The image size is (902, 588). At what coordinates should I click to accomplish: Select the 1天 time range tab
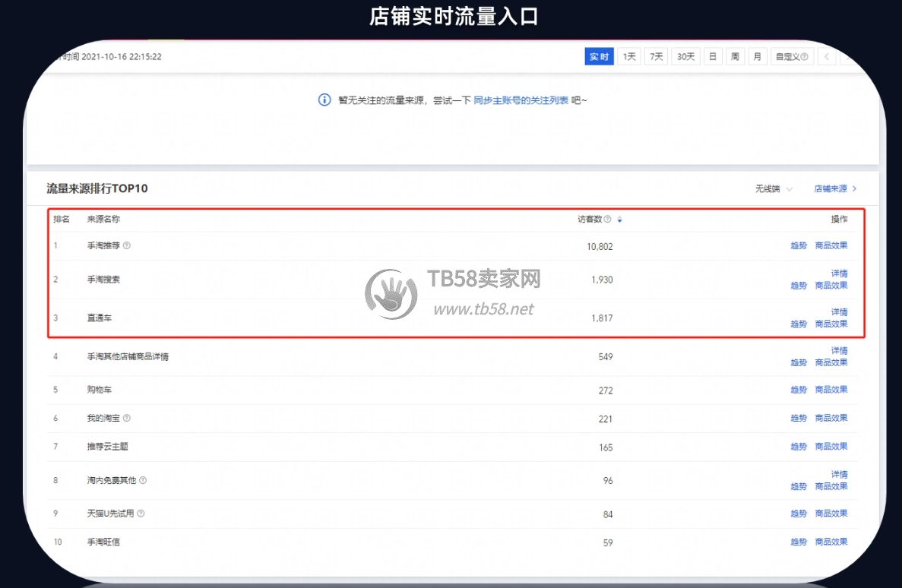click(629, 56)
